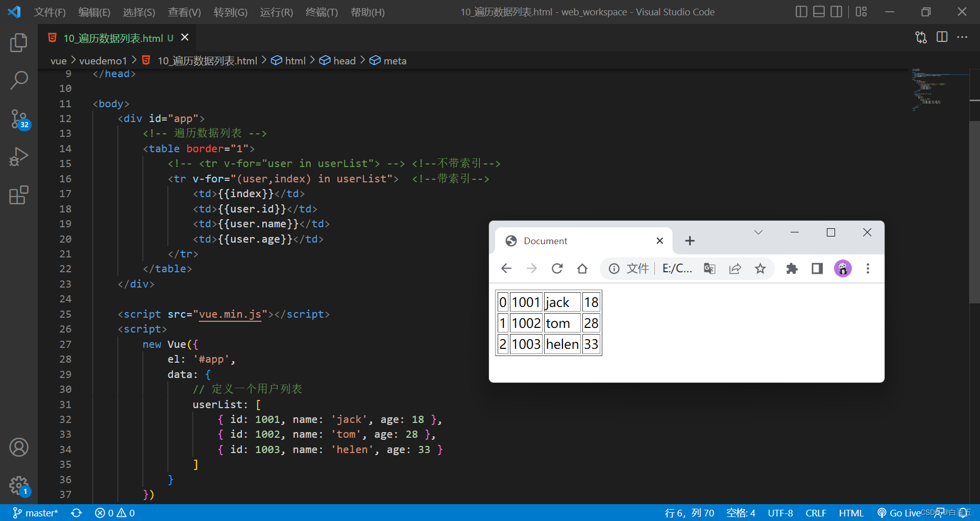The image size is (980, 521).
Task: Click the editor minimap overview
Action: pos(939,89)
